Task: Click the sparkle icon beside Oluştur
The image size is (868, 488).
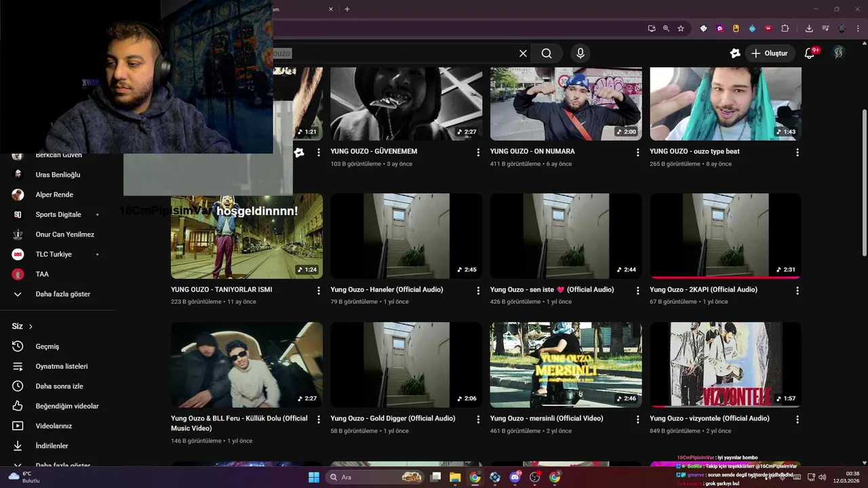Action: pos(735,54)
